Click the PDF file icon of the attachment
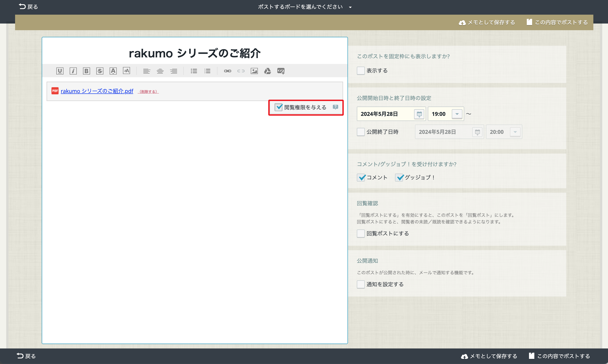The width and height of the screenshot is (608, 364). (x=55, y=91)
